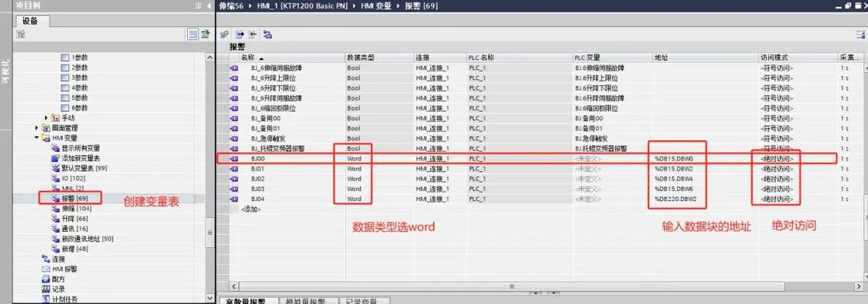Open the 升降 [66] tag table

[x=74, y=219]
